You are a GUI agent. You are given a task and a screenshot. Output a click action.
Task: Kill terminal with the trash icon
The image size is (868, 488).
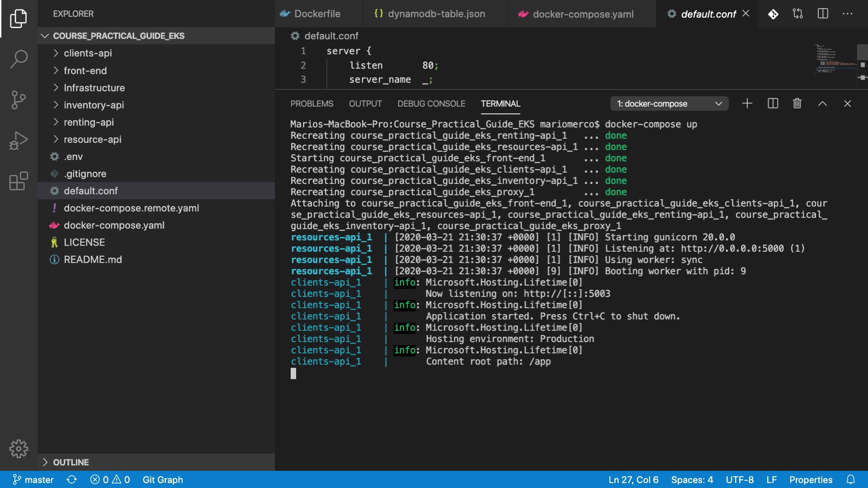(x=797, y=103)
